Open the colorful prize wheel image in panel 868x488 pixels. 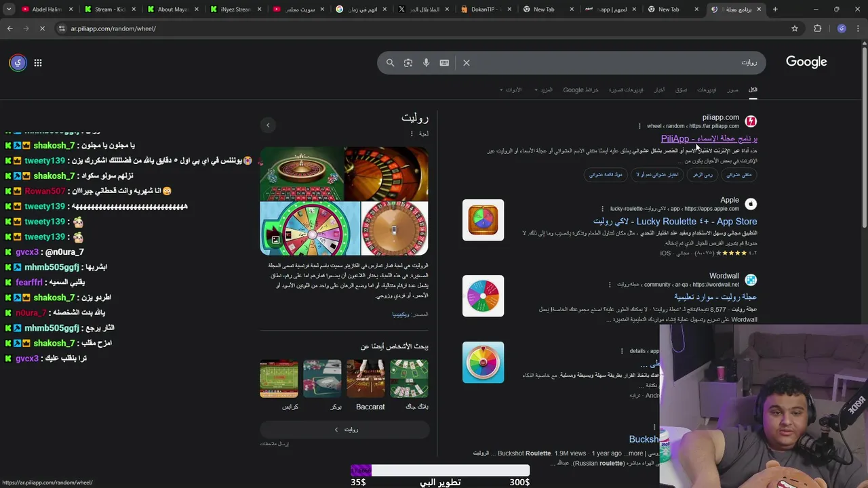310,228
